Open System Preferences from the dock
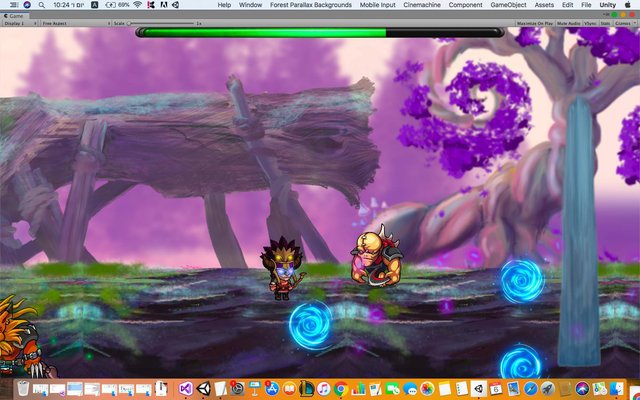The image size is (640, 400). (237, 388)
